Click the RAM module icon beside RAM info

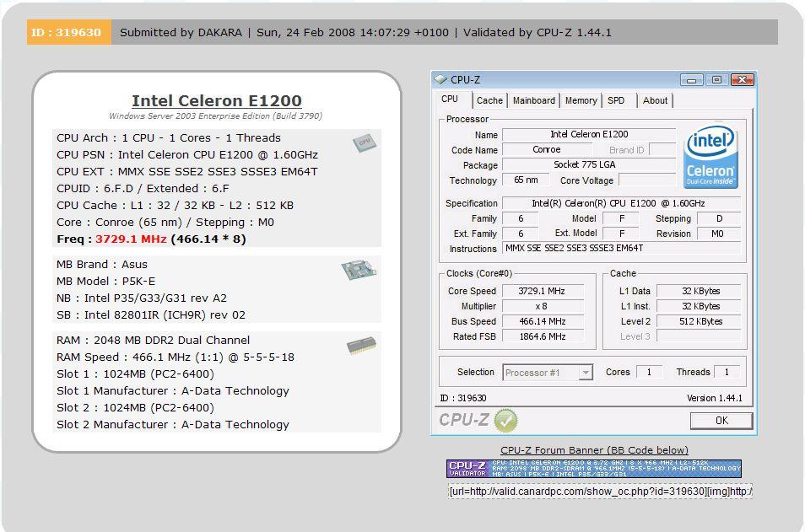point(361,345)
